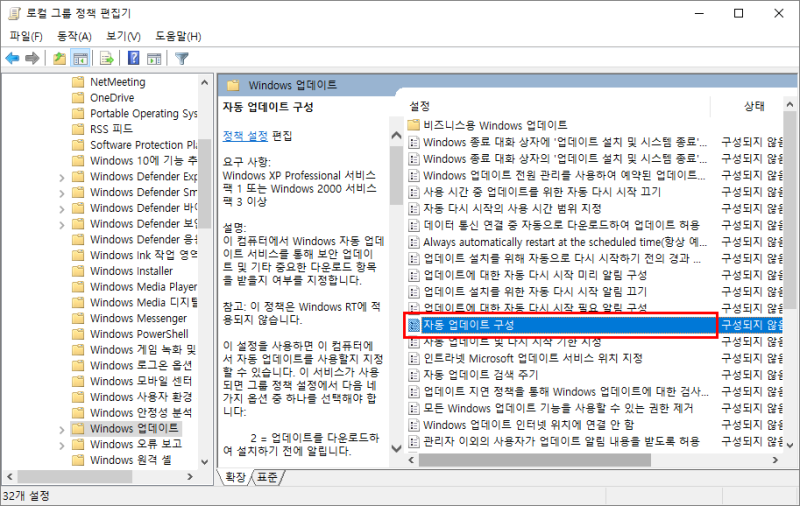Screen dimensions: 800x506
Task: Click the Filter funnel toolbar icon
Action: click(x=182, y=59)
